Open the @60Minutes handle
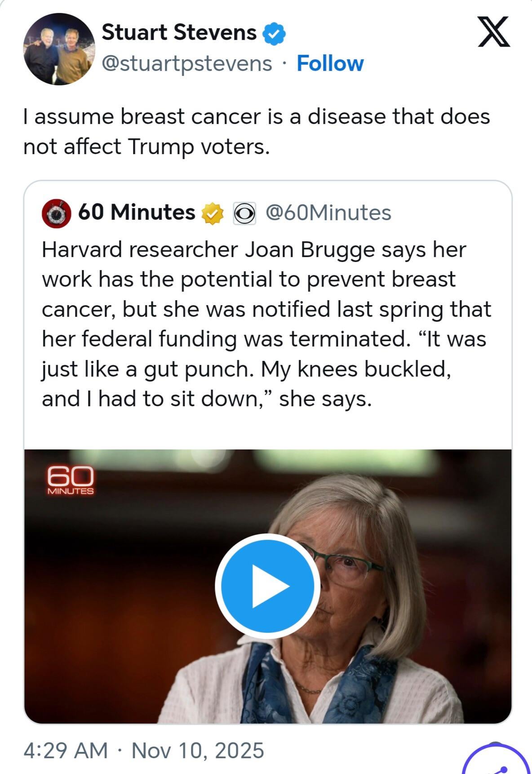 tap(328, 213)
